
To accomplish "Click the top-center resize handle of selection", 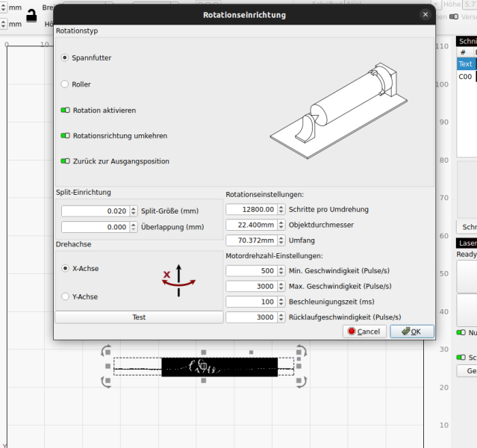I will [x=204, y=352].
